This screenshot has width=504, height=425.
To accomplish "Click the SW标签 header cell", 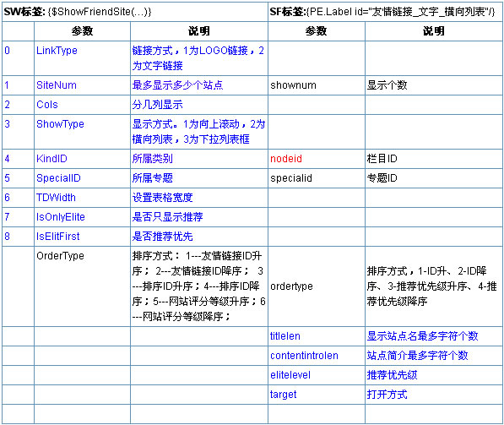I will click(x=135, y=12).
